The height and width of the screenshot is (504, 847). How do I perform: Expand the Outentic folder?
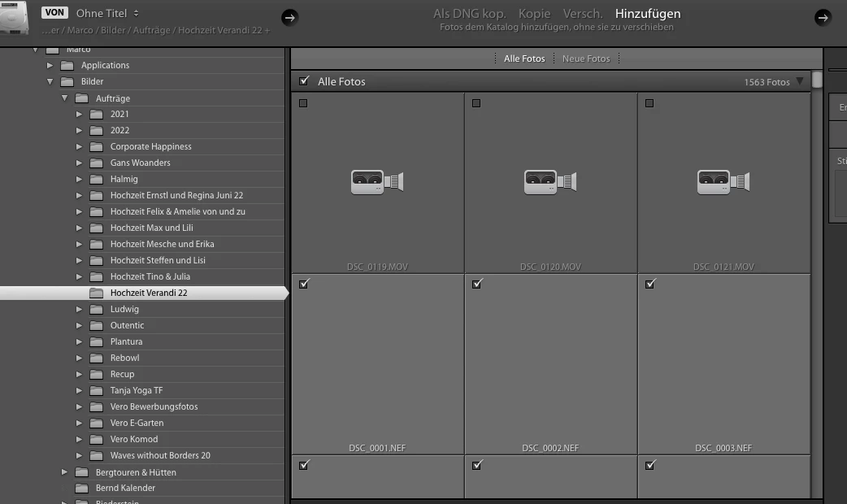click(79, 325)
